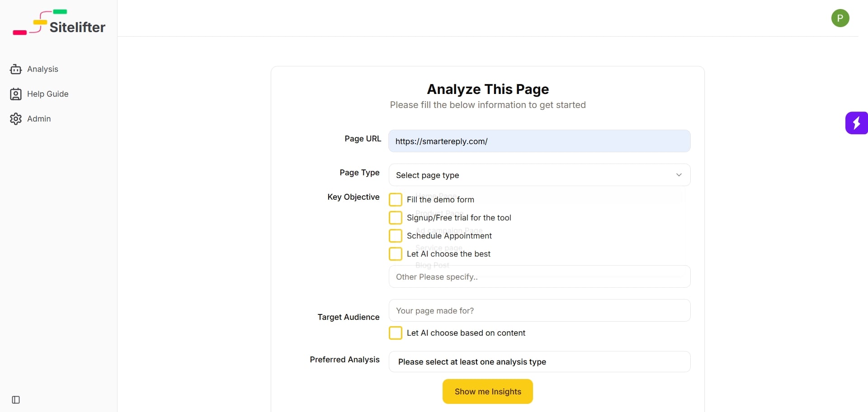
Task: Click the Sitelifter logo
Action: (x=59, y=23)
